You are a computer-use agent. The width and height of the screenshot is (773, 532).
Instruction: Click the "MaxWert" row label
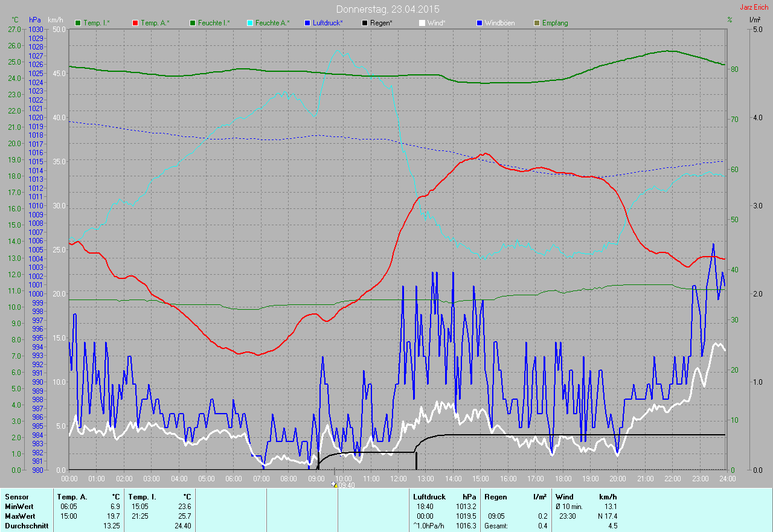(21, 516)
